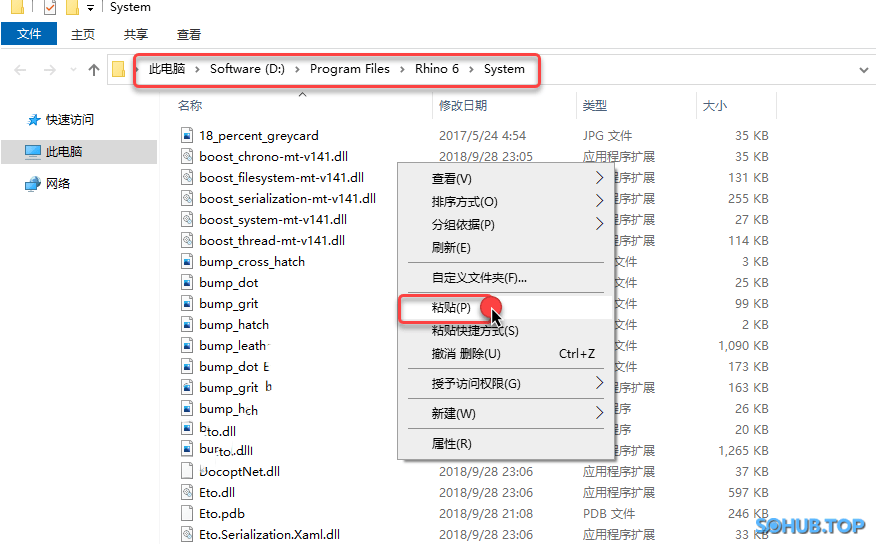The height and width of the screenshot is (544, 876).
Task: Open the File (文件) ribbon tab
Action: pyautogui.click(x=29, y=34)
